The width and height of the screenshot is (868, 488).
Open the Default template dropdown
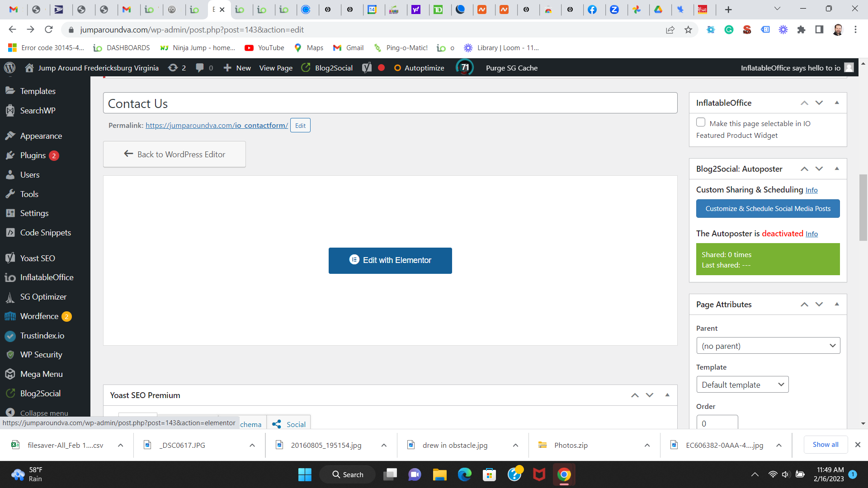coord(742,385)
